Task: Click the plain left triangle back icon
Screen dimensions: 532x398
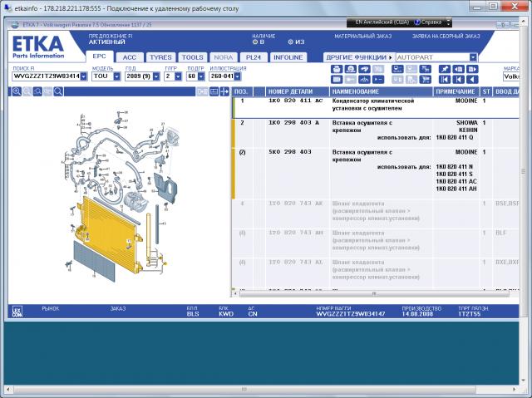Action: (472, 80)
